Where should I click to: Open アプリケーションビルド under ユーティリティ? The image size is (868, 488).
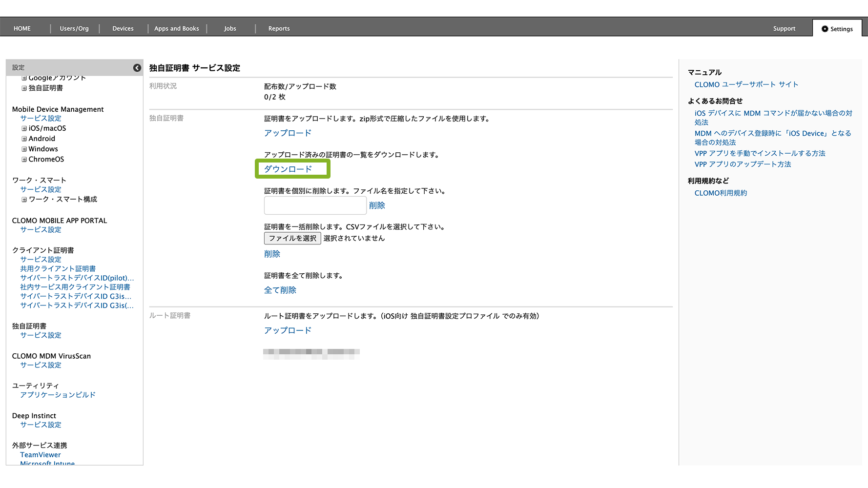click(x=58, y=395)
